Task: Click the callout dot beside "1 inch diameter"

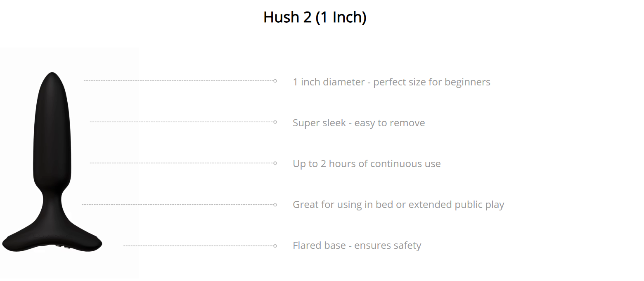Action: point(275,81)
